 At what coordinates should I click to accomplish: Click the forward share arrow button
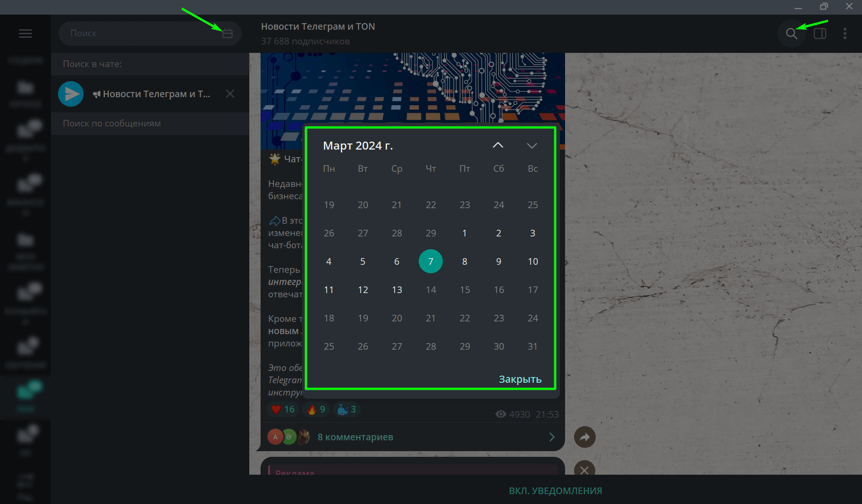pyautogui.click(x=585, y=437)
